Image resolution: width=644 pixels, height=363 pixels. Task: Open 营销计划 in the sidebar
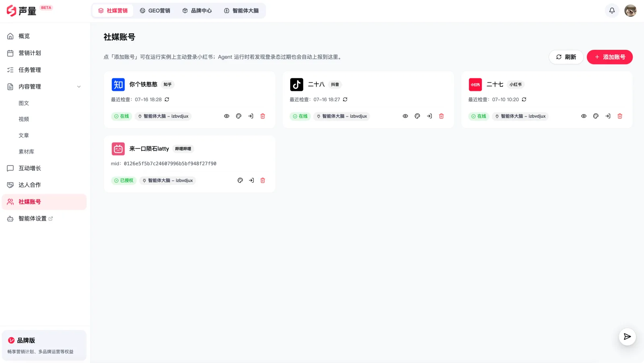(x=44, y=53)
